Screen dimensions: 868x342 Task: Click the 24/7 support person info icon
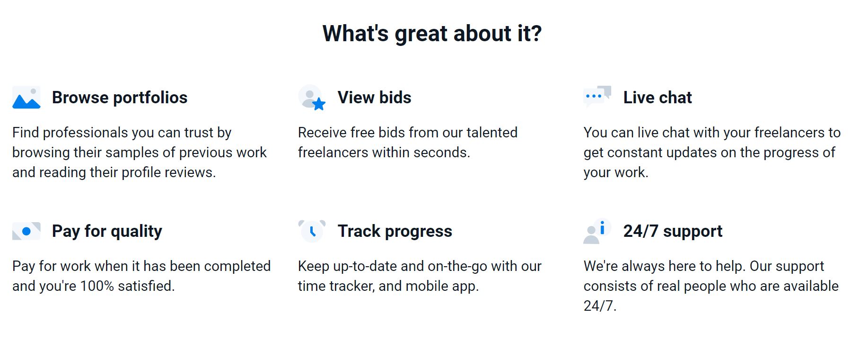click(597, 231)
